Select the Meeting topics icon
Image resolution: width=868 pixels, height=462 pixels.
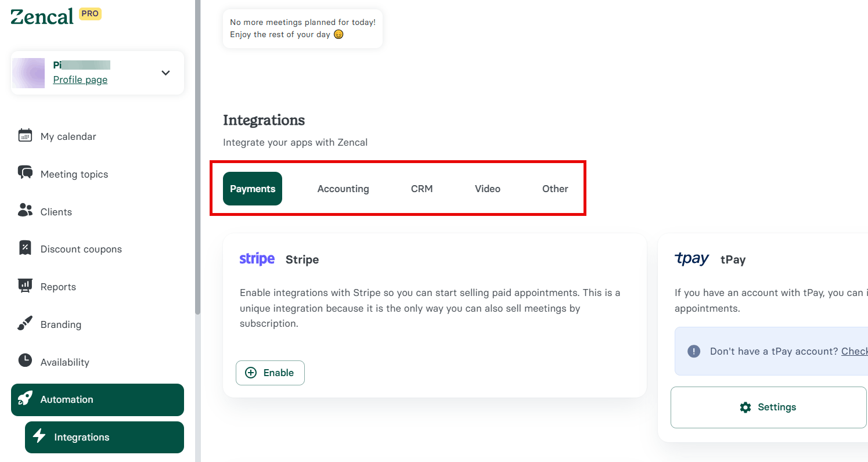point(25,174)
